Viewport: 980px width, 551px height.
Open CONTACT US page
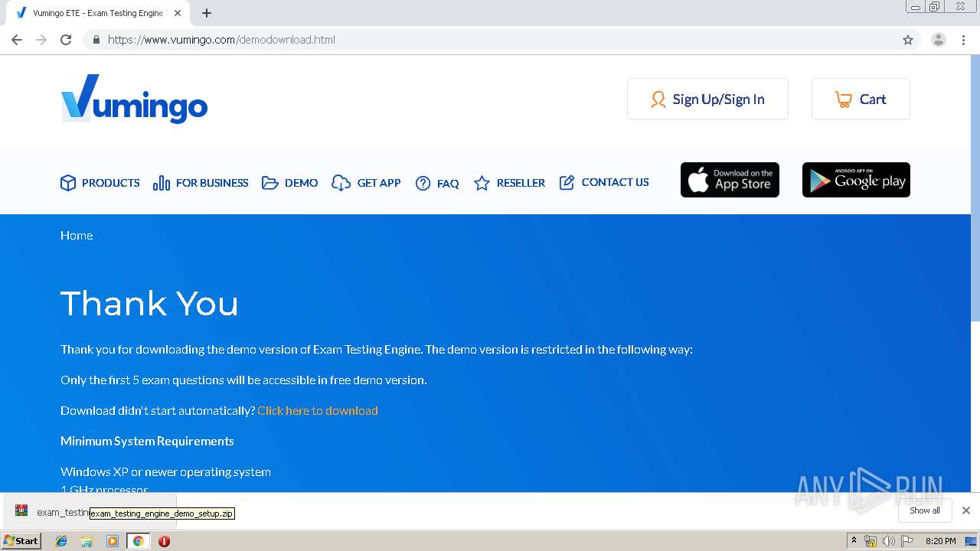click(x=604, y=182)
